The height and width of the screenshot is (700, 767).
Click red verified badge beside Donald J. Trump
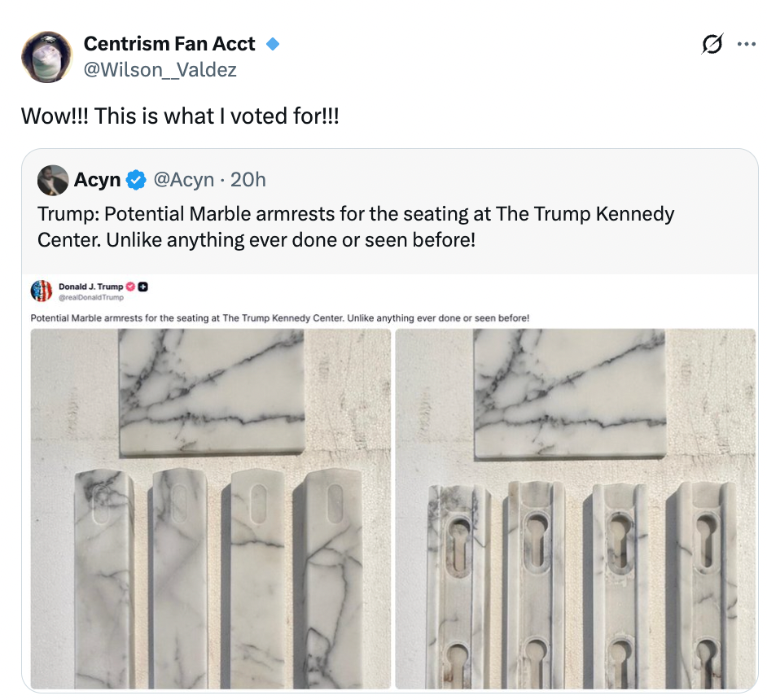(130, 287)
